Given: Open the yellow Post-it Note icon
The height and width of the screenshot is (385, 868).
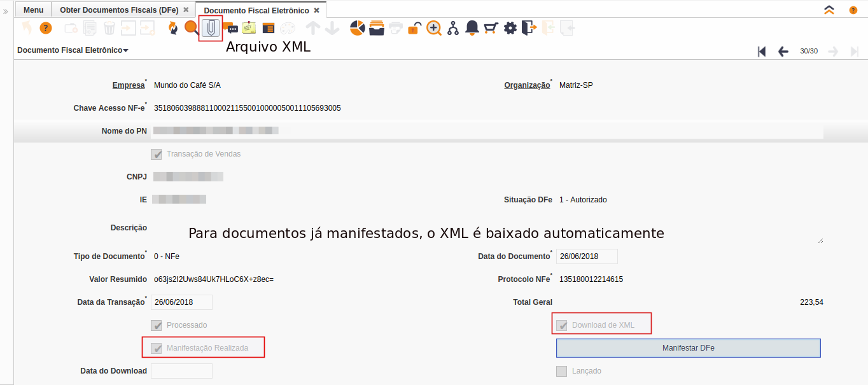Looking at the screenshot, I should tap(249, 28).
